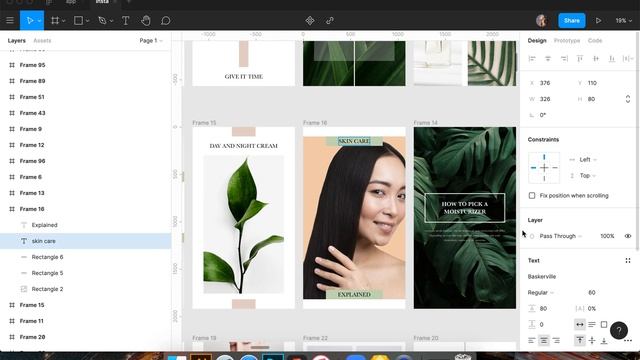Align selection vertical centers
Screen dimensions: 640x360
(x=596, y=59)
